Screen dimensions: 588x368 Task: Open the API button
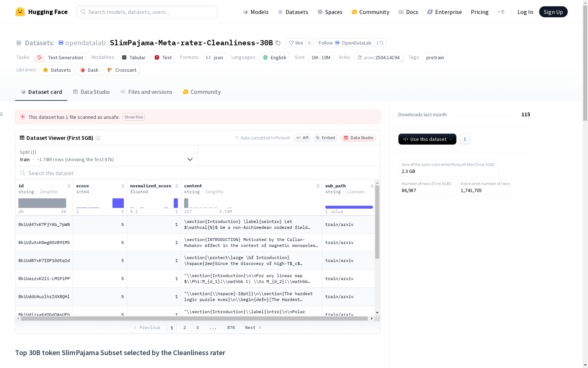coord(302,138)
